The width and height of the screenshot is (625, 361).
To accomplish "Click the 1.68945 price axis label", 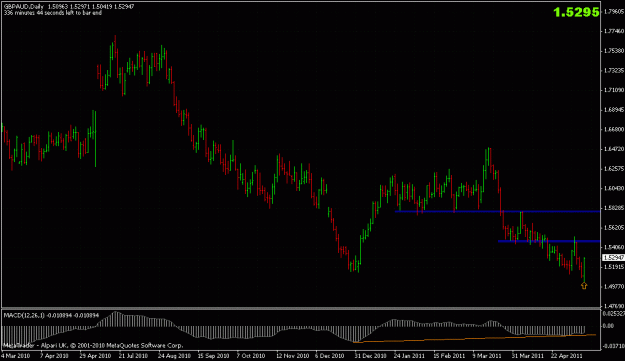I will pyautogui.click(x=613, y=110).
